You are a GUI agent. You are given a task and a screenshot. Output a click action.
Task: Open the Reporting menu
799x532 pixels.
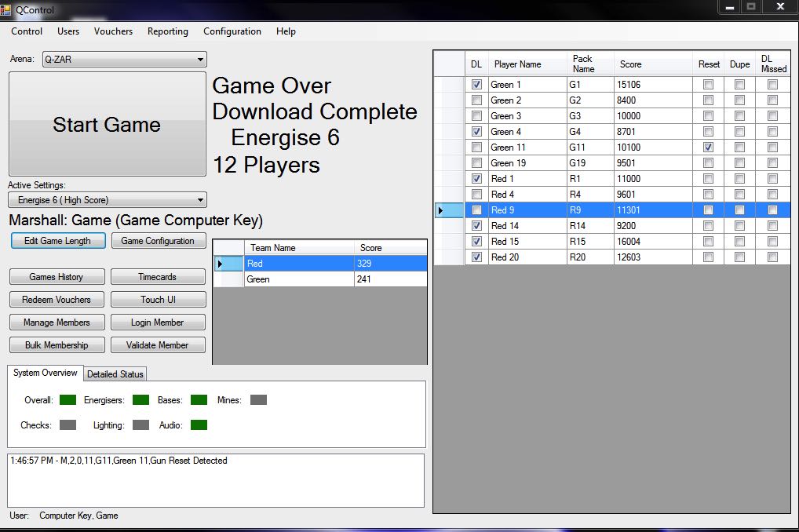(x=167, y=31)
